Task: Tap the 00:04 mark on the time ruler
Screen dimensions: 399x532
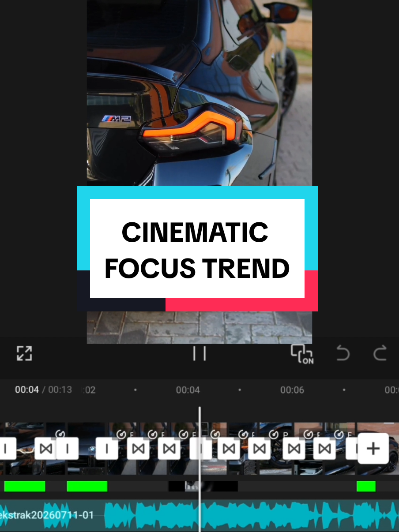Action: point(188,390)
